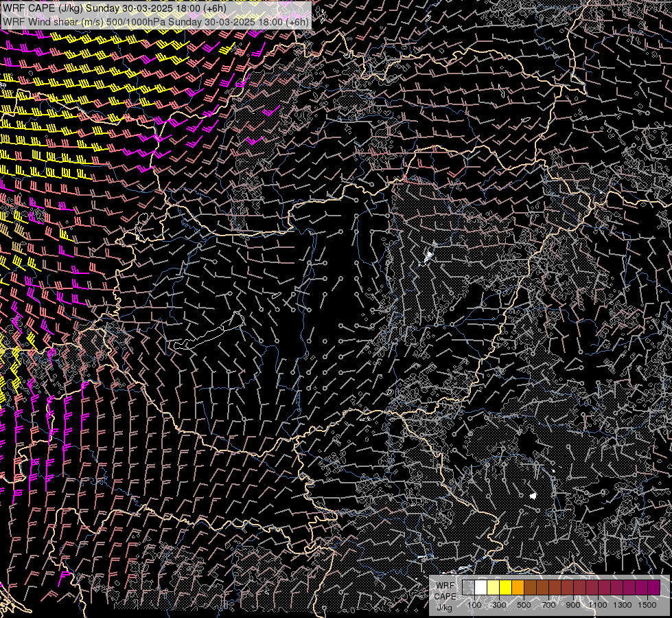
Task: Click the 500 legend tick label
Action: tap(524, 605)
